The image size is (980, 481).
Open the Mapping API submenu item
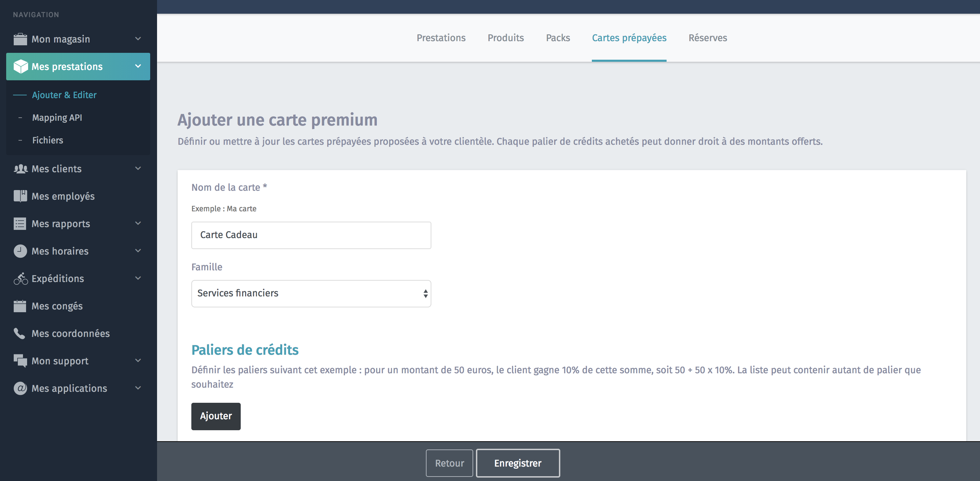coord(57,118)
